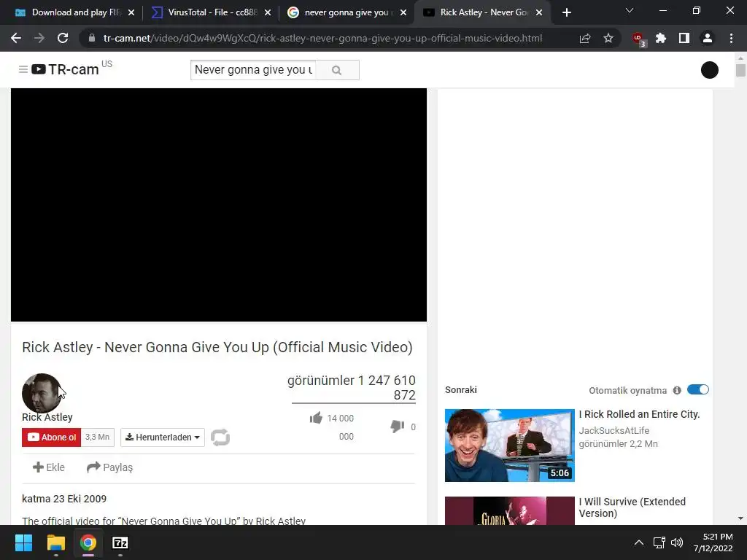Viewport: 747px width, 560px height.
Task: Open the Chrome three-dot menu
Action: 731,38
